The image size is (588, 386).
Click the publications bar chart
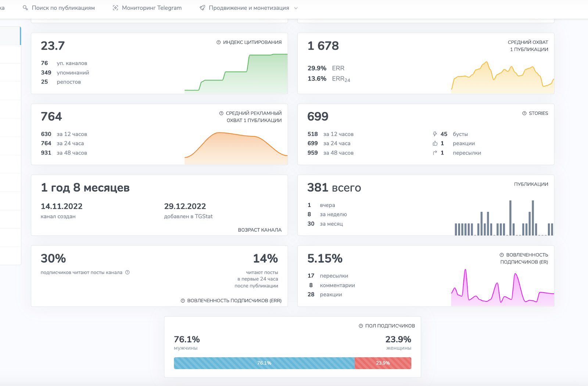coord(504,218)
